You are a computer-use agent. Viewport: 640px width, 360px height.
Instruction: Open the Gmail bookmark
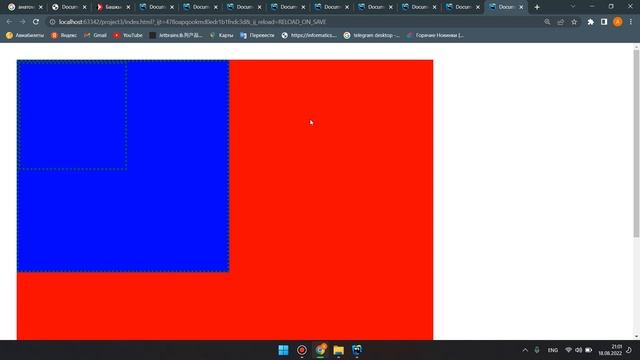coord(96,36)
